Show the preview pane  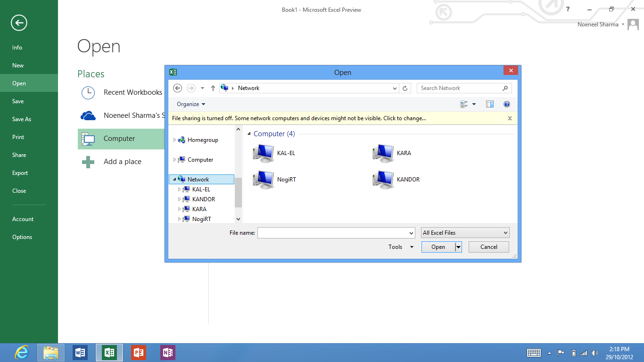[490, 104]
